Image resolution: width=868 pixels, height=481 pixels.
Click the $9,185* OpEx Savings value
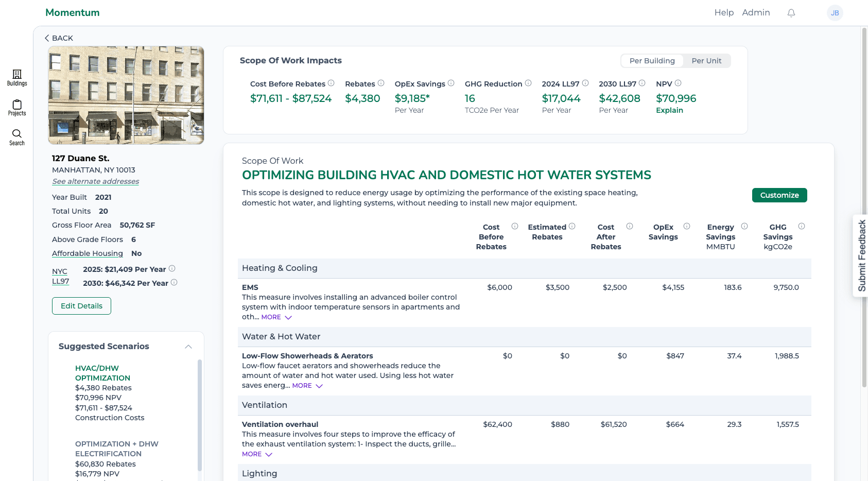(x=412, y=98)
